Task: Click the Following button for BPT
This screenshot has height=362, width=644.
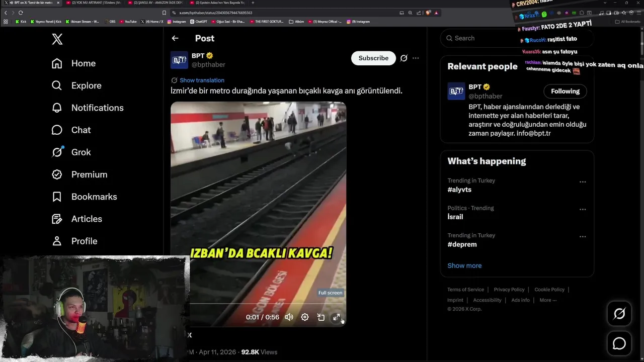Action: (x=565, y=92)
